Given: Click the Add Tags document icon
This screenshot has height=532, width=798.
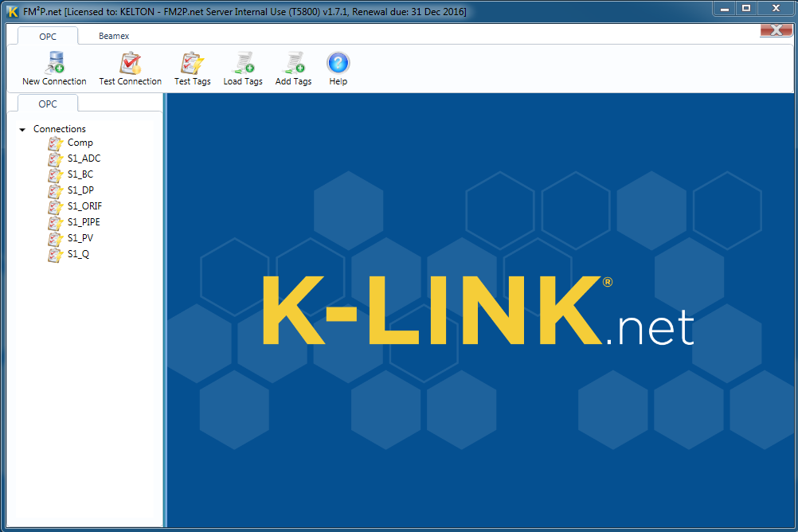Looking at the screenshot, I should [294, 63].
